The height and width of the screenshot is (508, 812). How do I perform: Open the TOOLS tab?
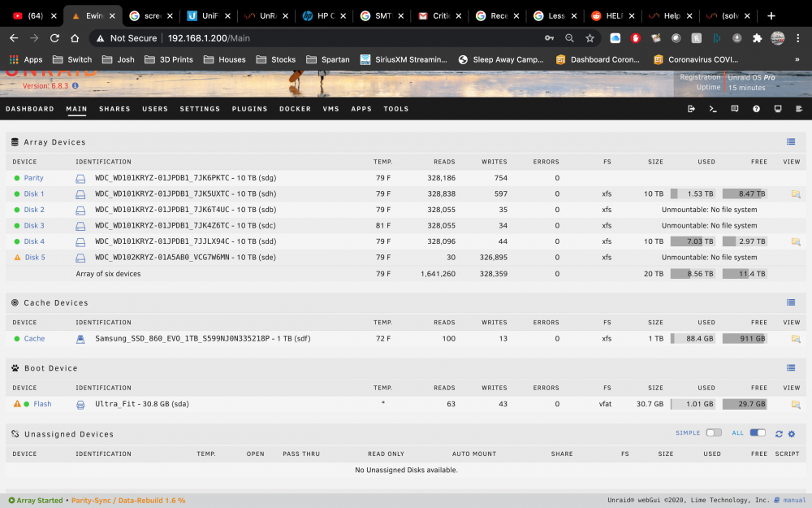(396, 109)
